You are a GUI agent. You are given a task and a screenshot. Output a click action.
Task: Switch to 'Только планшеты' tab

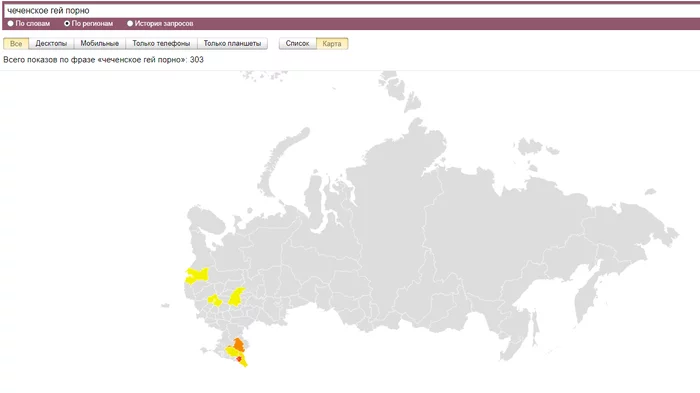coord(232,43)
